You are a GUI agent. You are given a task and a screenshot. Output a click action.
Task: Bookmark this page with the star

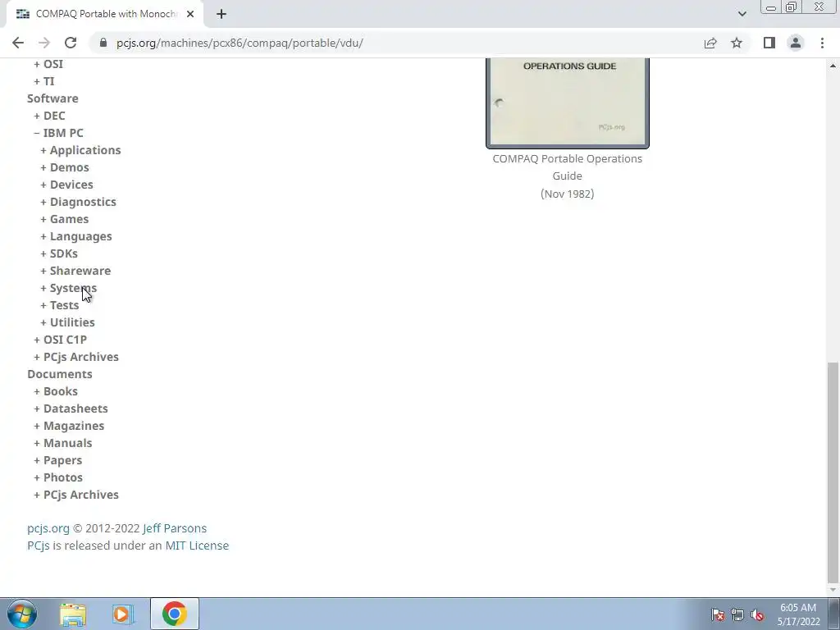click(x=737, y=43)
